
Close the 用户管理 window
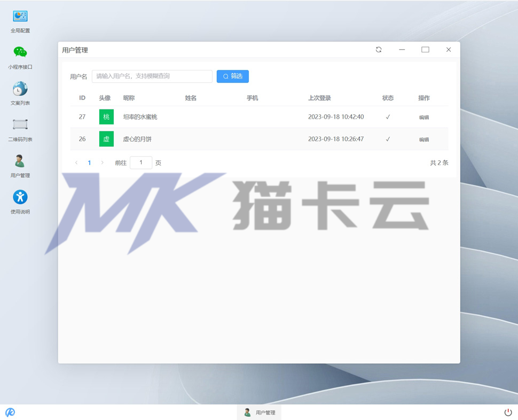449,50
